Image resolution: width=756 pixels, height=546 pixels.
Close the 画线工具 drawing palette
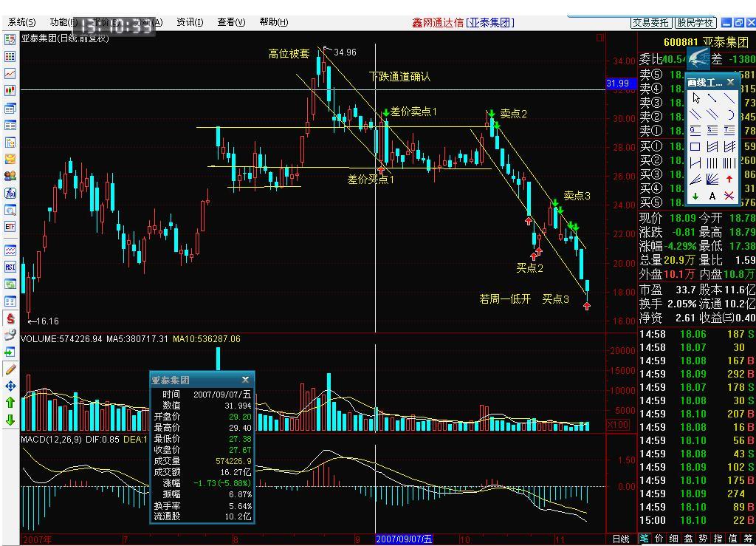click(730, 82)
